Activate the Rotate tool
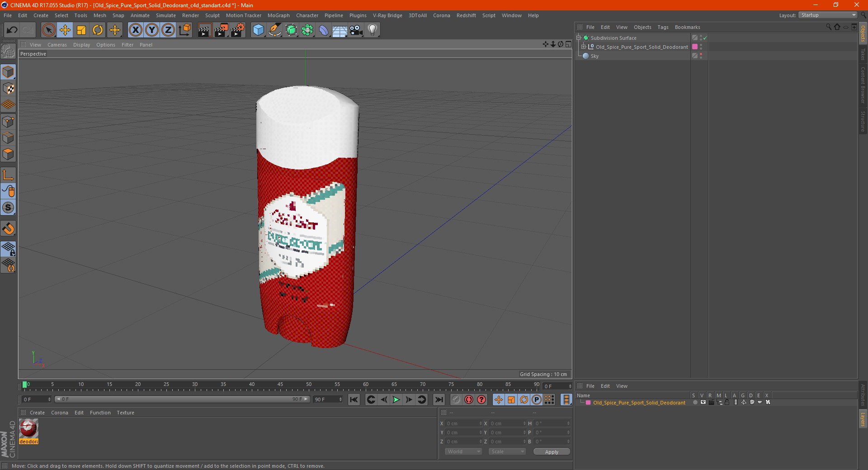The width and height of the screenshot is (868, 470). [98, 30]
